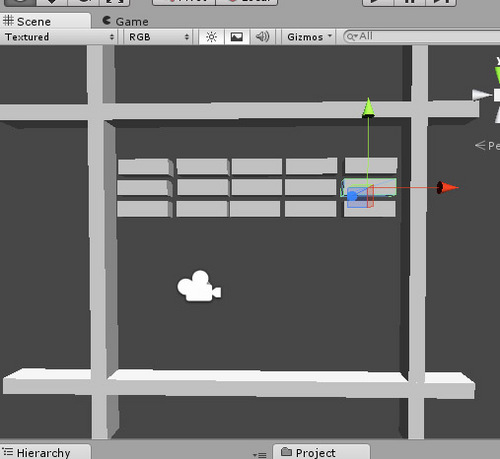Screen dimensions: 500x459
Task: Toggle the skybox image effects button
Action: tap(237, 37)
